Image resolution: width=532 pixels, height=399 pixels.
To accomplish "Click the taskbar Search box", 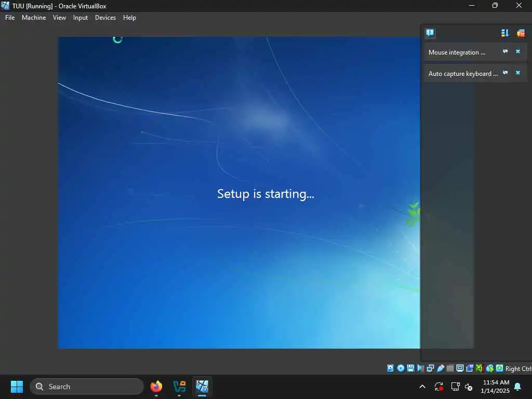I will (x=87, y=387).
